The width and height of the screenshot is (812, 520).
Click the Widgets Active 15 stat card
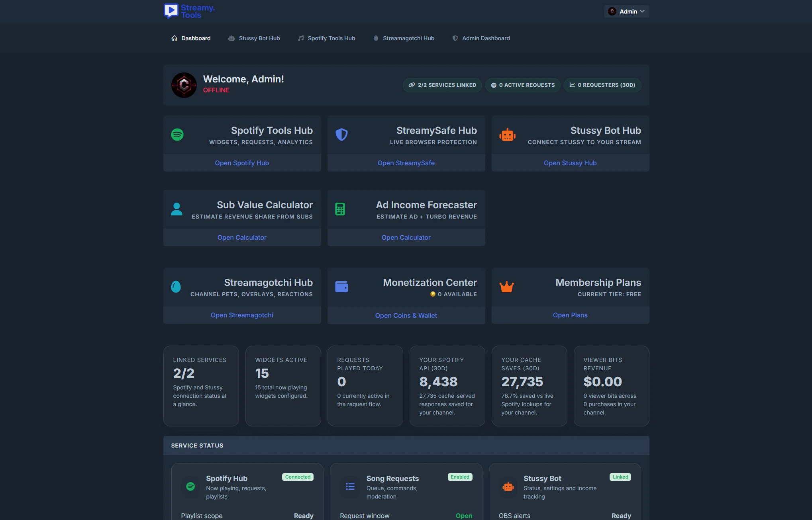[283, 386]
